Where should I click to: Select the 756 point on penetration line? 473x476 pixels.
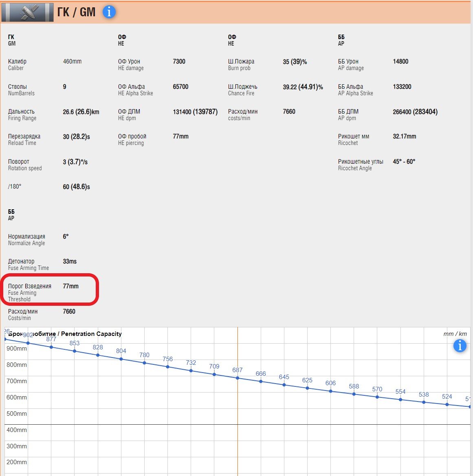coord(167,366)
